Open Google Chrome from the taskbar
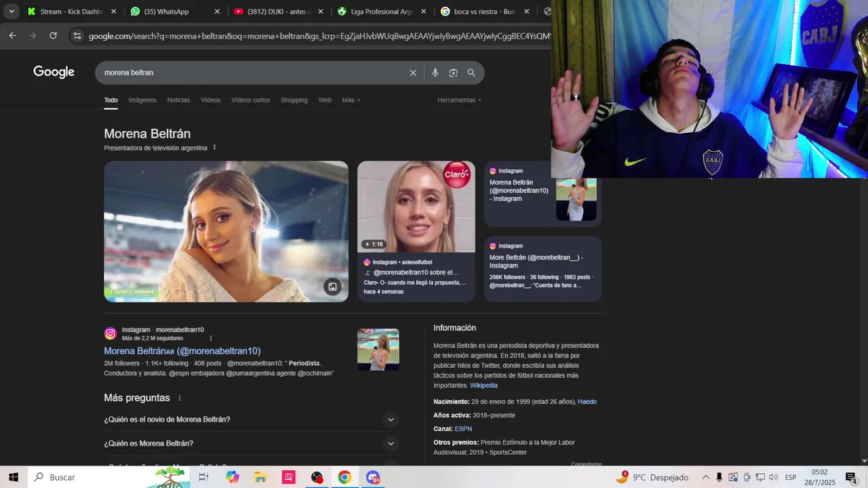Image resolution: width=868 pixels, height=488 pixels. point(344,477)
